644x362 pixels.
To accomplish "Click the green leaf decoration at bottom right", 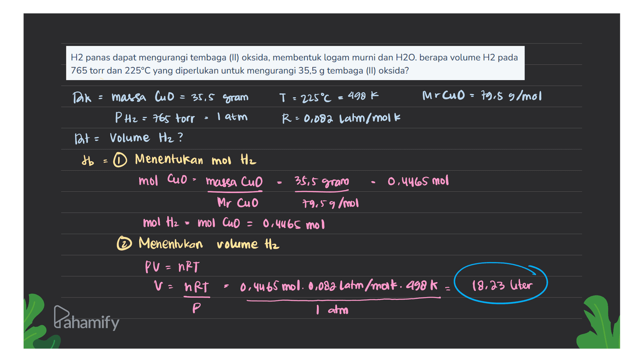I will point(598,322).
